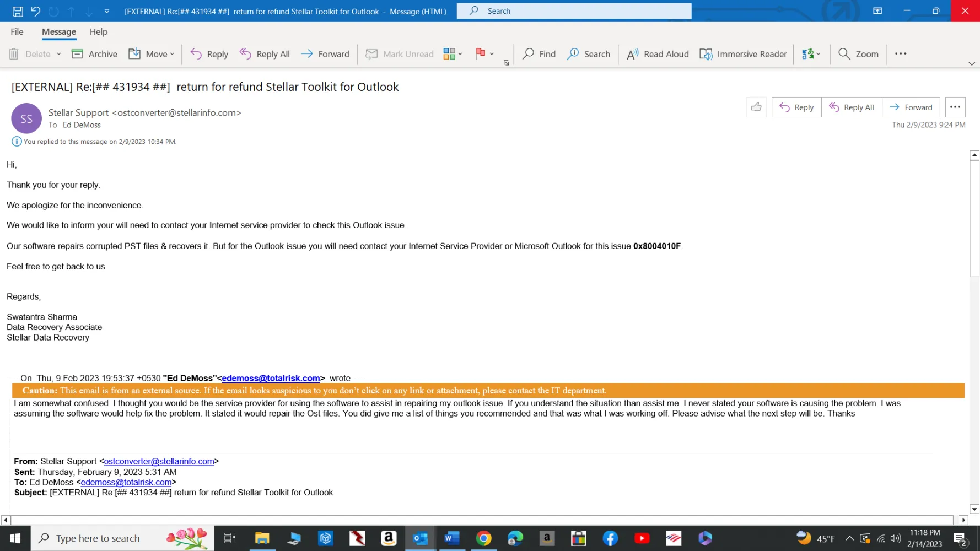Image resolution: width=980 pixels, height=551 pixels.
Task: Click the replied info notice bar
Action: click(x=94, y=142)
